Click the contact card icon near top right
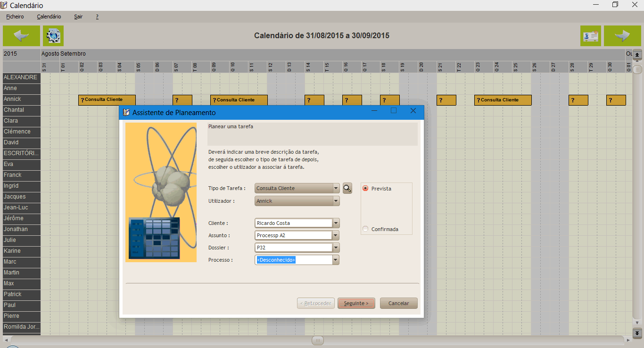 tap(590, 36)
